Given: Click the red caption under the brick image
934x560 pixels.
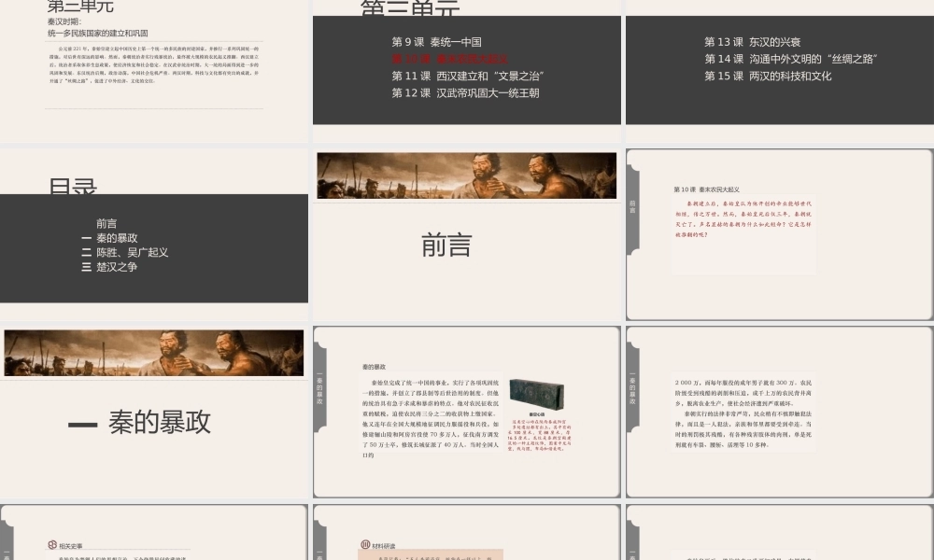Looking at the screenshot, I should pos(539,435).
